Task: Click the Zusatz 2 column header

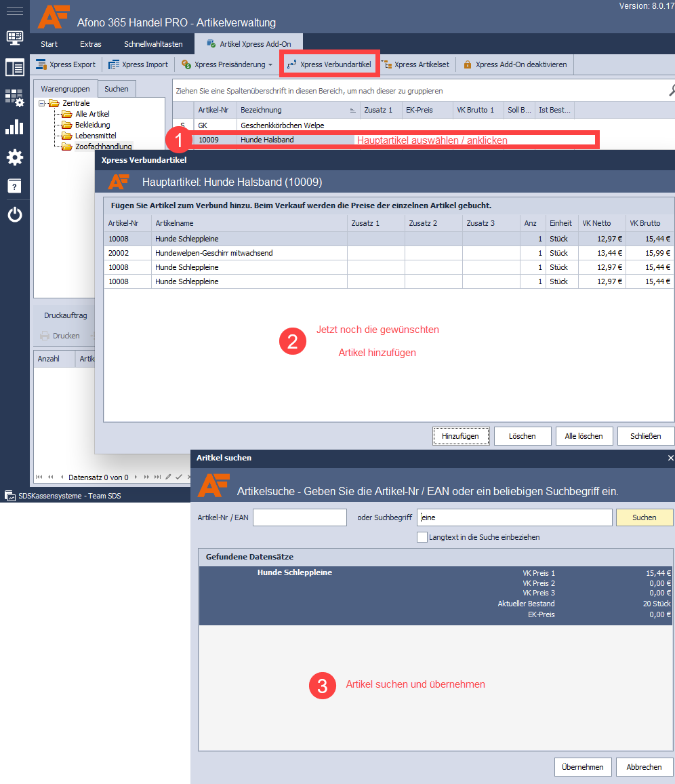Action: pos(433,224)
